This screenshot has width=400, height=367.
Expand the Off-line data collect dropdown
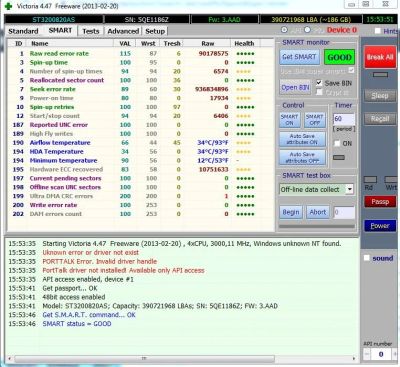pyautogui.click(x=349, y=189)
